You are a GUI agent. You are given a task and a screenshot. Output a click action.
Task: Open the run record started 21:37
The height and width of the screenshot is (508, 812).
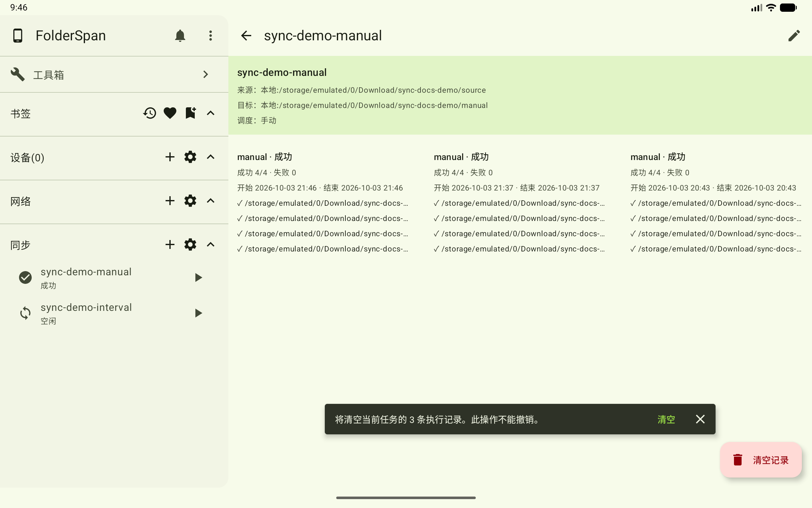[519, 203]
